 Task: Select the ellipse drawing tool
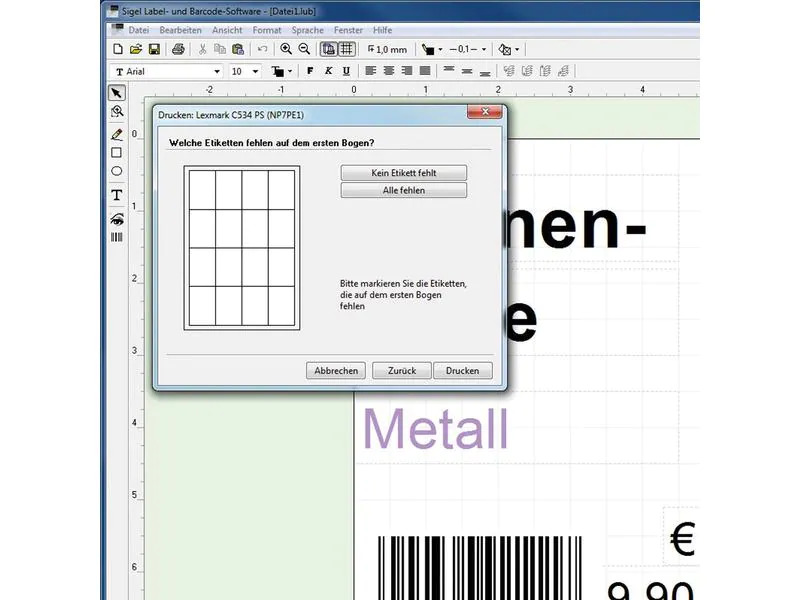117,171
